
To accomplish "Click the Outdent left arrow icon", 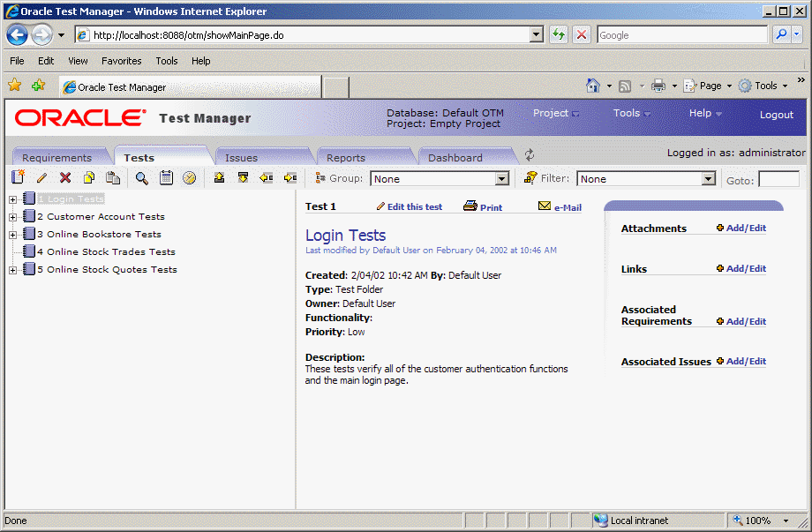I will (x=267, y=178).
